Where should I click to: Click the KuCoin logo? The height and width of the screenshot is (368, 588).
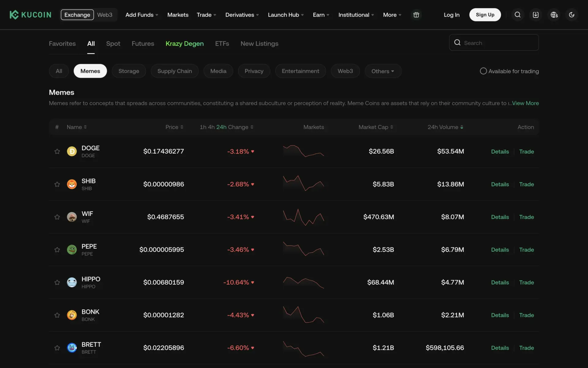click(30, 14)
